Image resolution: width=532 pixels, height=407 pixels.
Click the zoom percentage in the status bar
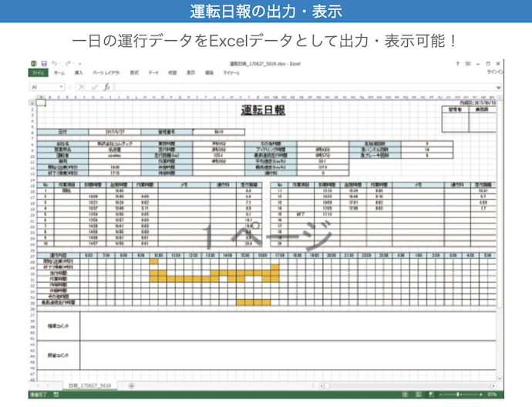click(492, 395)
